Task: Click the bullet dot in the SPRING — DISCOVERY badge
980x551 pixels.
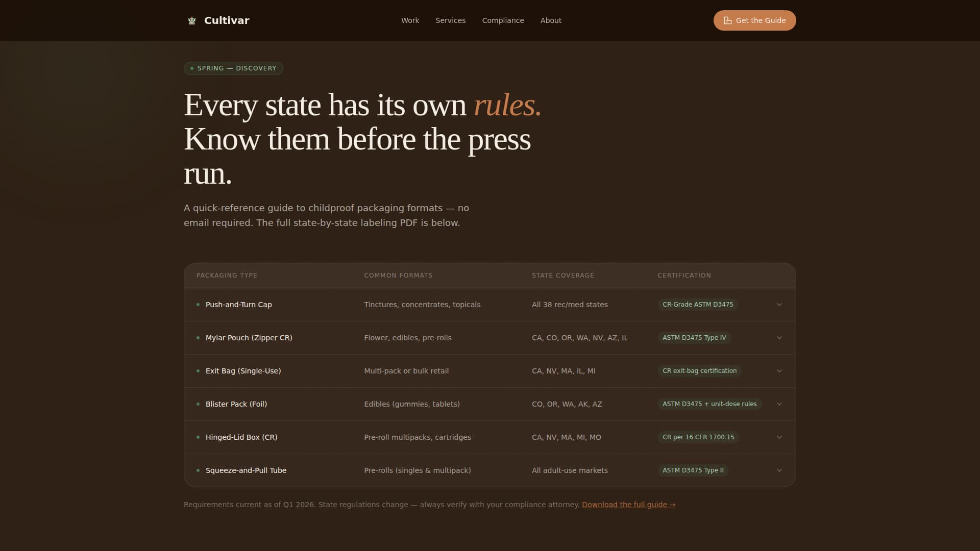Action: tap(191, 68)
